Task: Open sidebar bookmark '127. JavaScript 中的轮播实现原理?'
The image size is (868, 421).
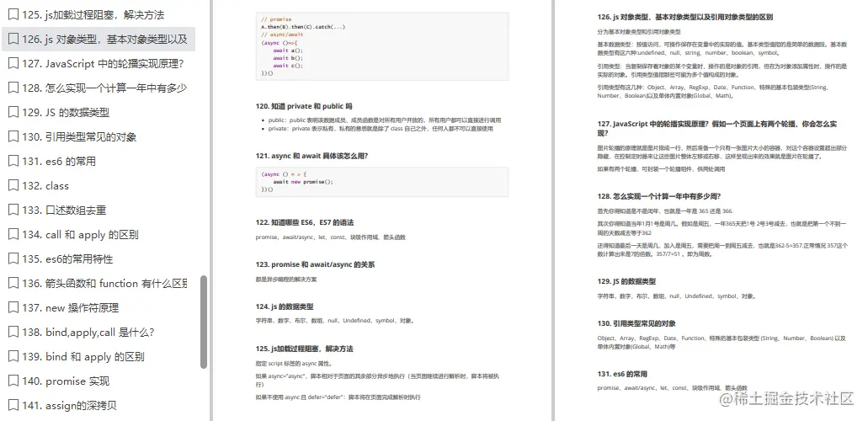Action: click(103, 64)
